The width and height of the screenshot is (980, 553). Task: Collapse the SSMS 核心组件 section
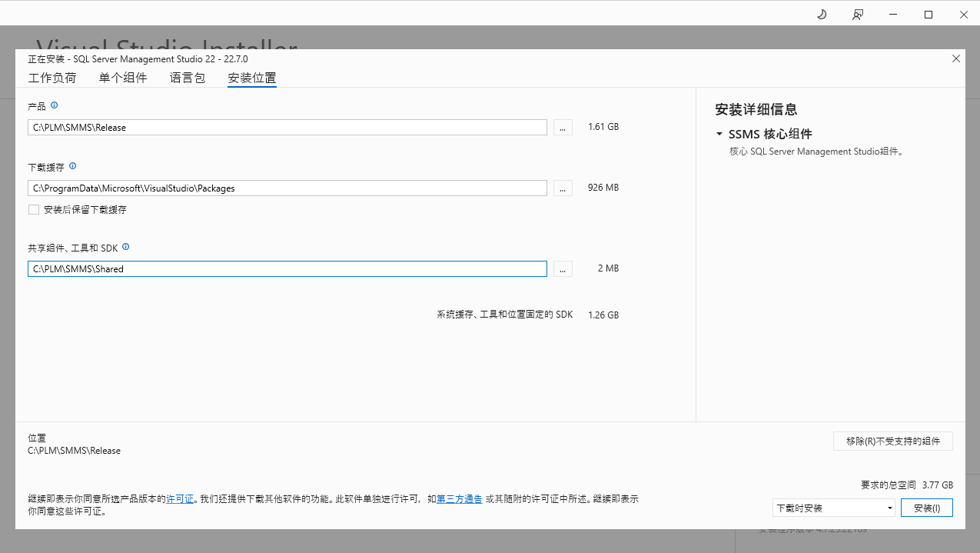[719, 134]
